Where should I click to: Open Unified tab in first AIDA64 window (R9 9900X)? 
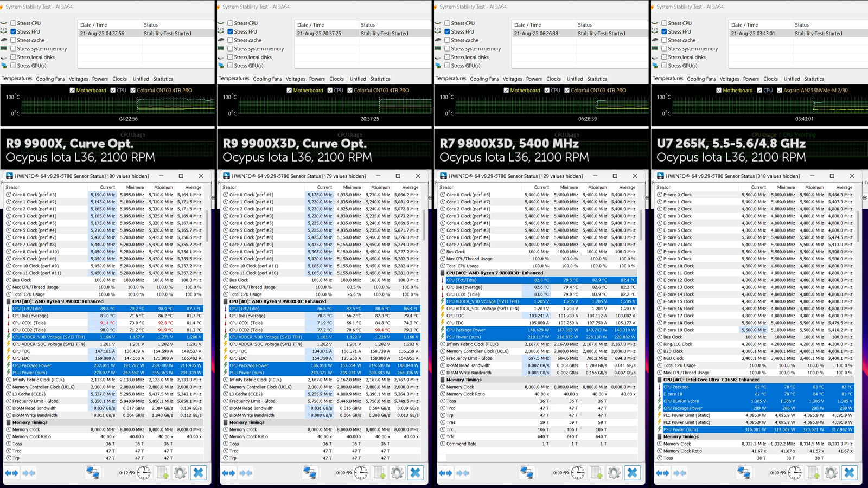point(141,79)
